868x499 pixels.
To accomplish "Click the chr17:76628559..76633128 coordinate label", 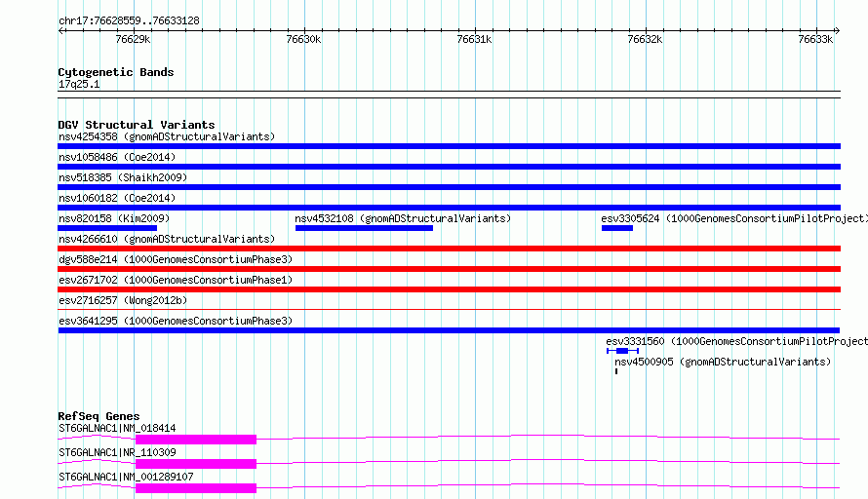I will click(129, 20).
